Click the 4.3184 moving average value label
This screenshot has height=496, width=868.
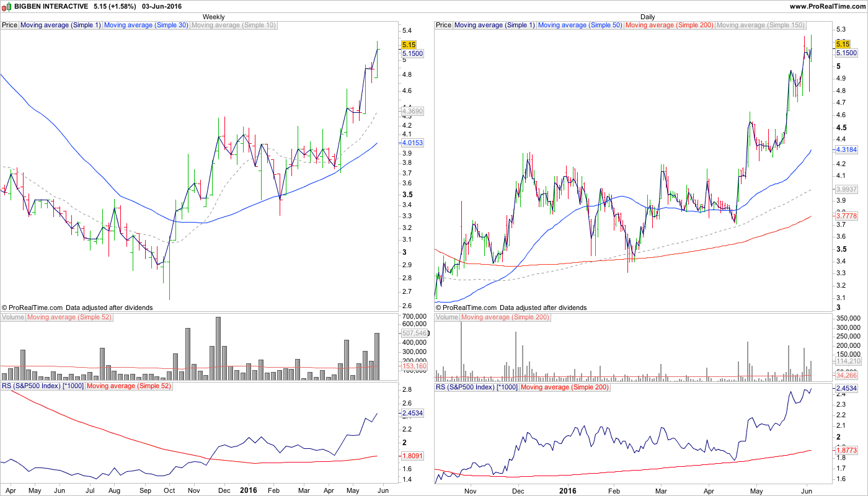pos(846,150)
